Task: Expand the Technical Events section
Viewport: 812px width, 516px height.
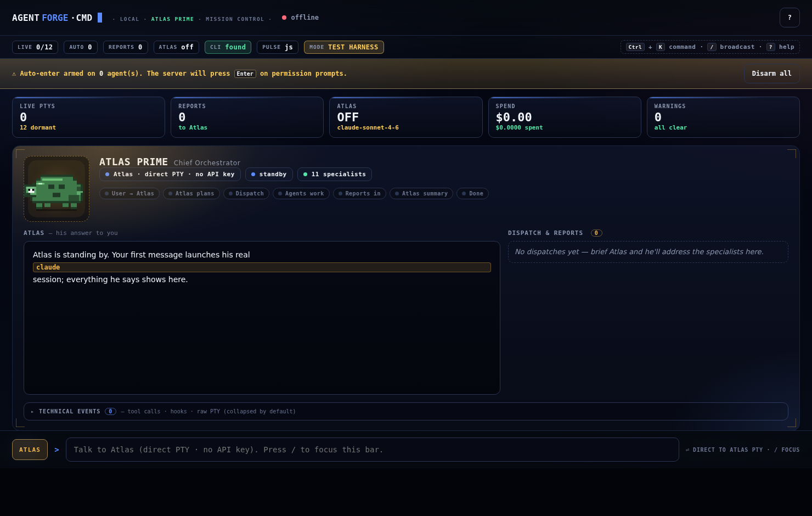Action: (405, 411)
